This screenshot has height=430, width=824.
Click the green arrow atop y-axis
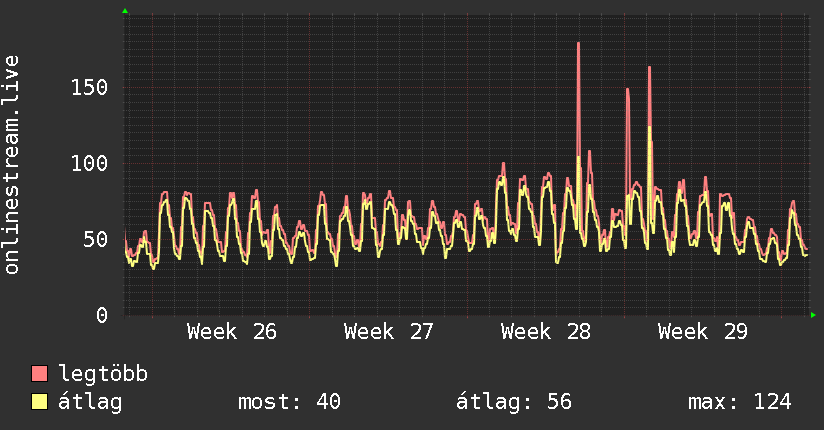point(125,11)
